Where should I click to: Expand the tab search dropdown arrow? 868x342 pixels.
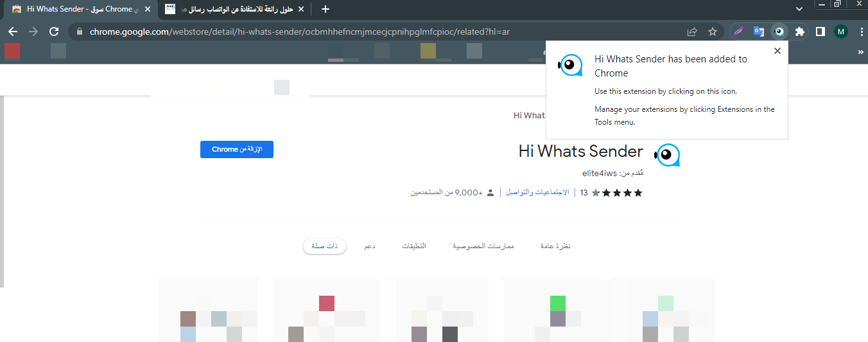coord(799,9)
